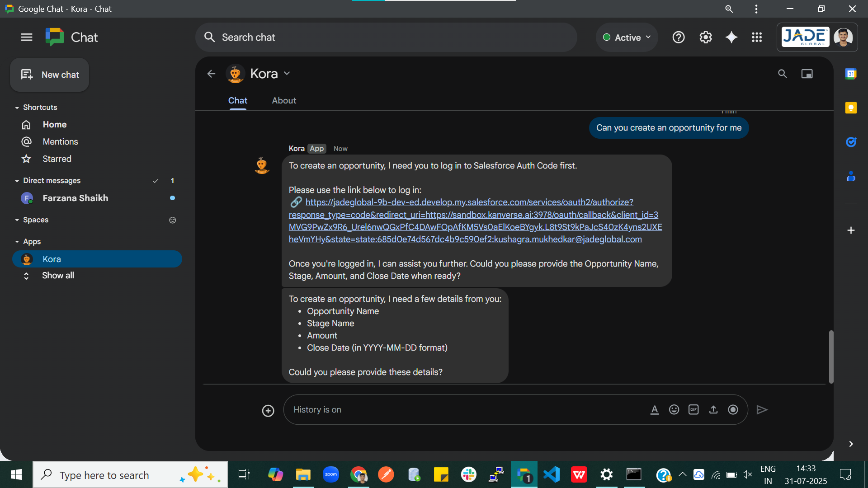Toggle the Google Tasks side panel
Viewport: 868px width, 488px height.
point(851,142)
